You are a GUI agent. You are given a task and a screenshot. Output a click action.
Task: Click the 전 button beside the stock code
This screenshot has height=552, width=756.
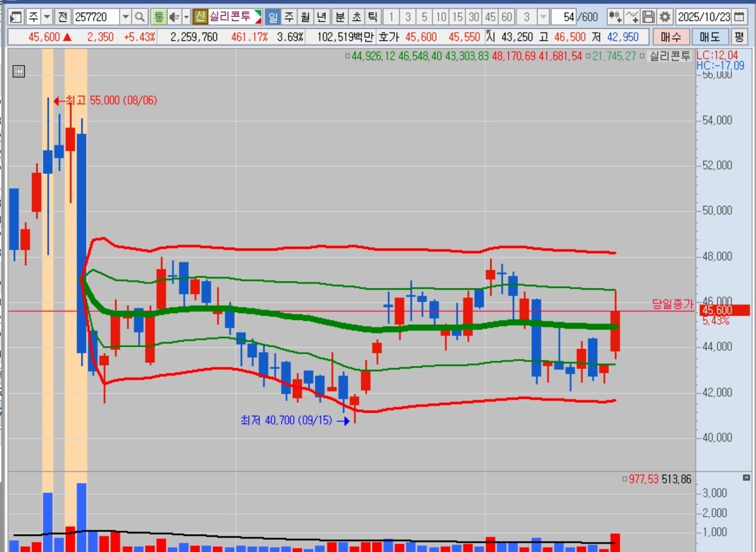pos(62,17)
